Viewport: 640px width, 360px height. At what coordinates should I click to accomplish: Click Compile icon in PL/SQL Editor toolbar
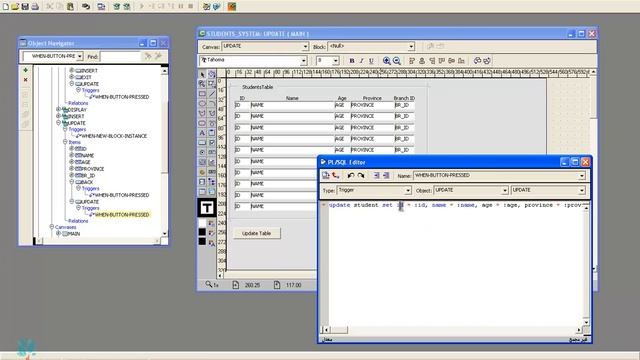(x=326, y=176)
